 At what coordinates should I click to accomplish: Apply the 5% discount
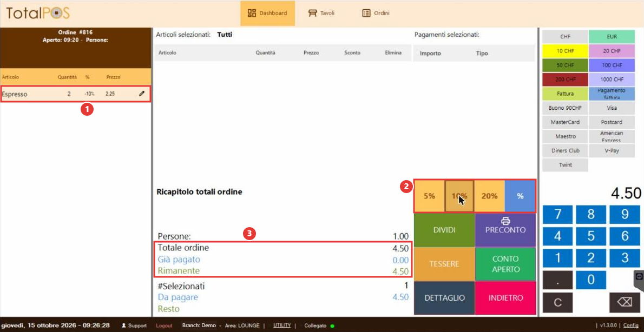click(429, 196)
